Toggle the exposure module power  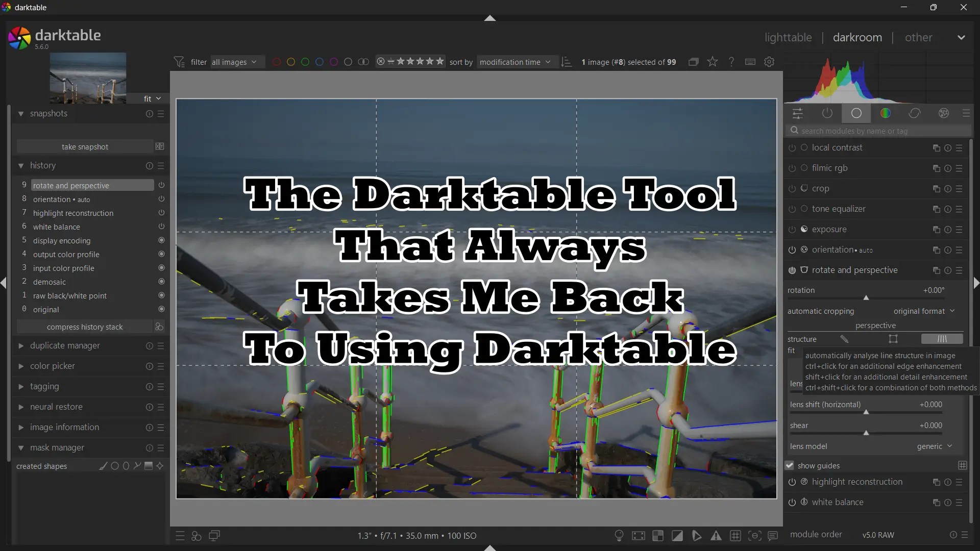[x=792, y=230]
